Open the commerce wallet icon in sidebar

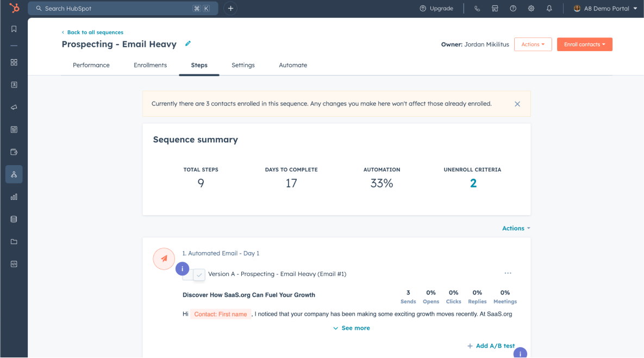(x=14, y=152)
